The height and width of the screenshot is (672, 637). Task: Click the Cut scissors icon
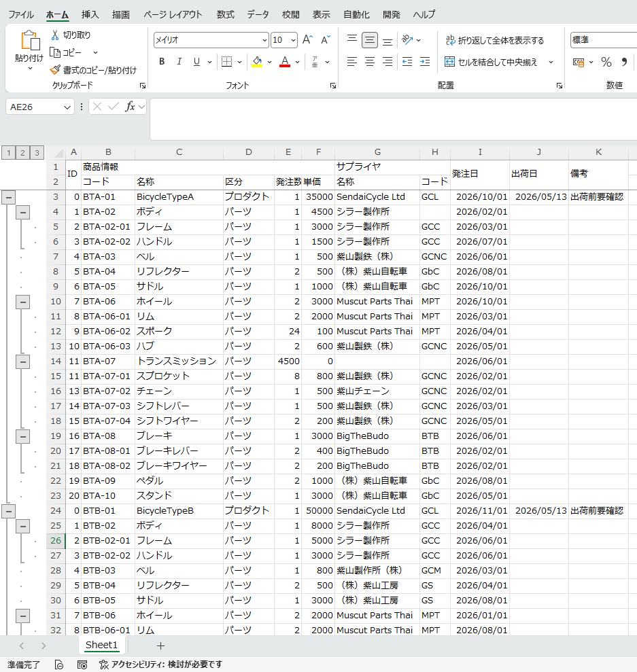click(55, 35)
